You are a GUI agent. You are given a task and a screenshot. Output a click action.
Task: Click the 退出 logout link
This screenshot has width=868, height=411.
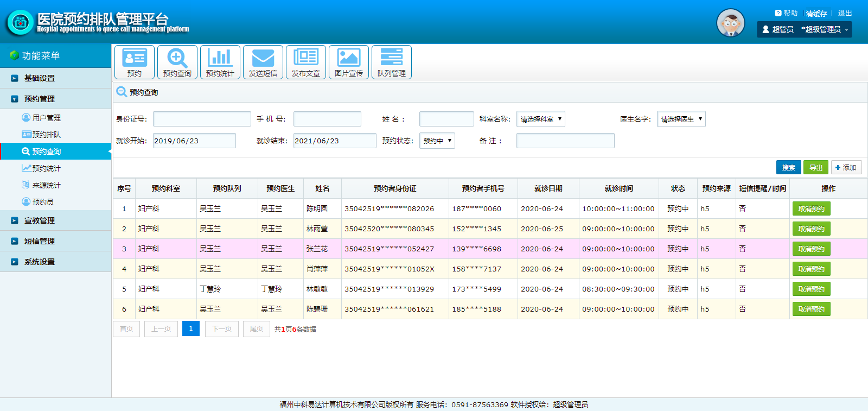point(845,13)
